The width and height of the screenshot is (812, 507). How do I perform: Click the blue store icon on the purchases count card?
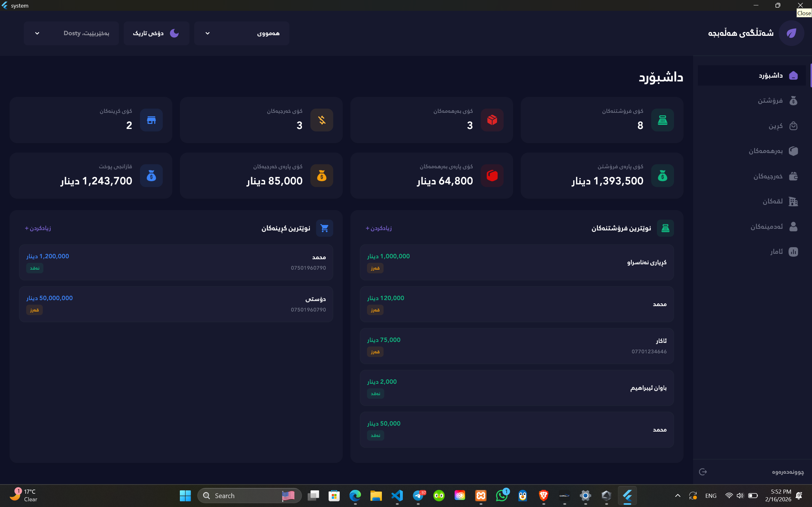click(151, 120)
